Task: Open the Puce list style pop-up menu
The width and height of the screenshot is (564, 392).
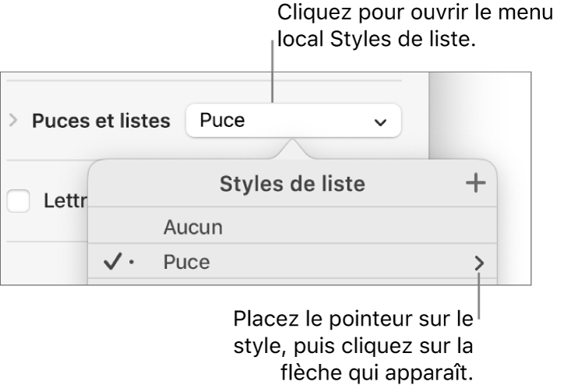Action: coord(293,122)
